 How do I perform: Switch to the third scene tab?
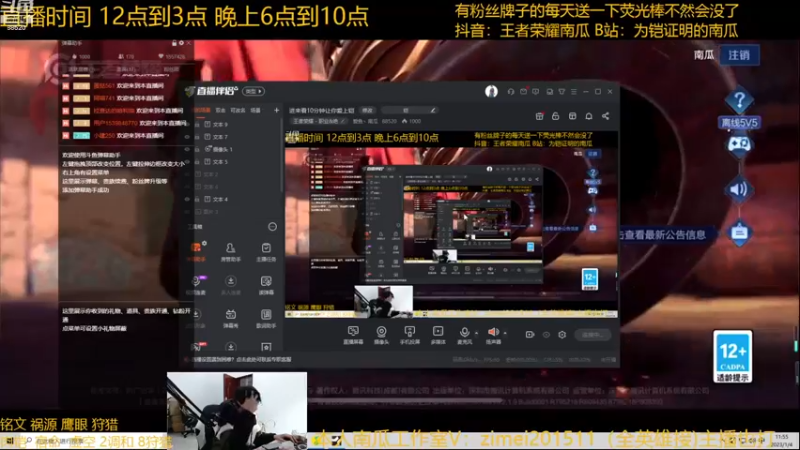(238, 110)
